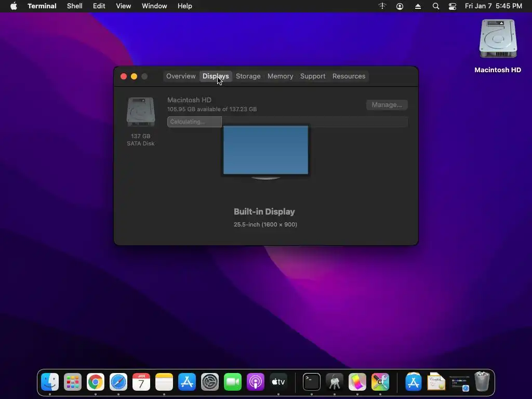Screen dimensions: 532x399
Task: Click the Built-in Display heading
Action: 264,212
